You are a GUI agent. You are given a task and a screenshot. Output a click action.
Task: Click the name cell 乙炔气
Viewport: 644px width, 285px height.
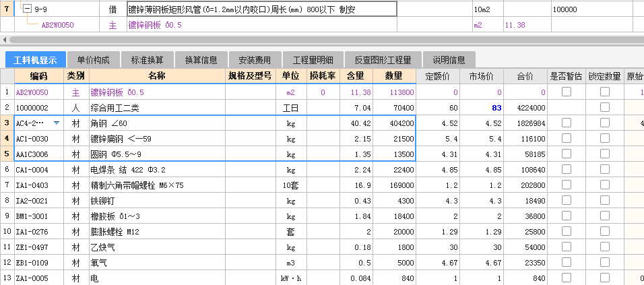157,247
